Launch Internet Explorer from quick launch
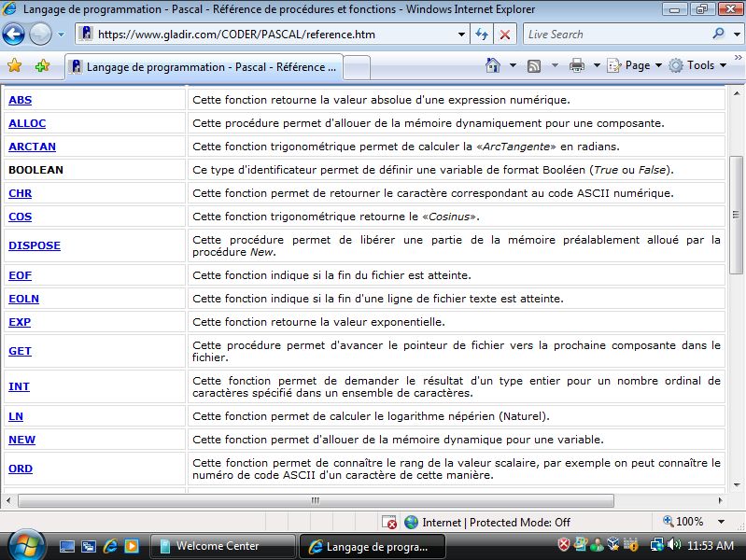 (x=110, y=546)
